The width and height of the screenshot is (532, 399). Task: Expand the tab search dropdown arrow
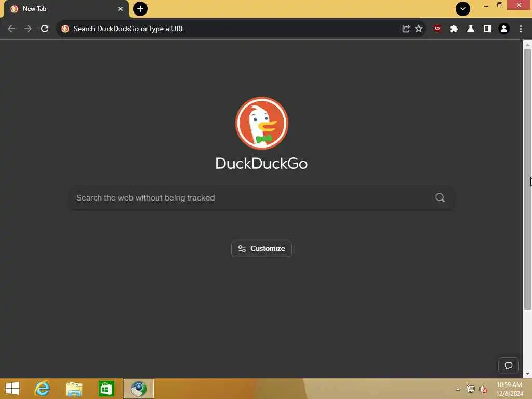pyautogui.click(x=463, y=9)
